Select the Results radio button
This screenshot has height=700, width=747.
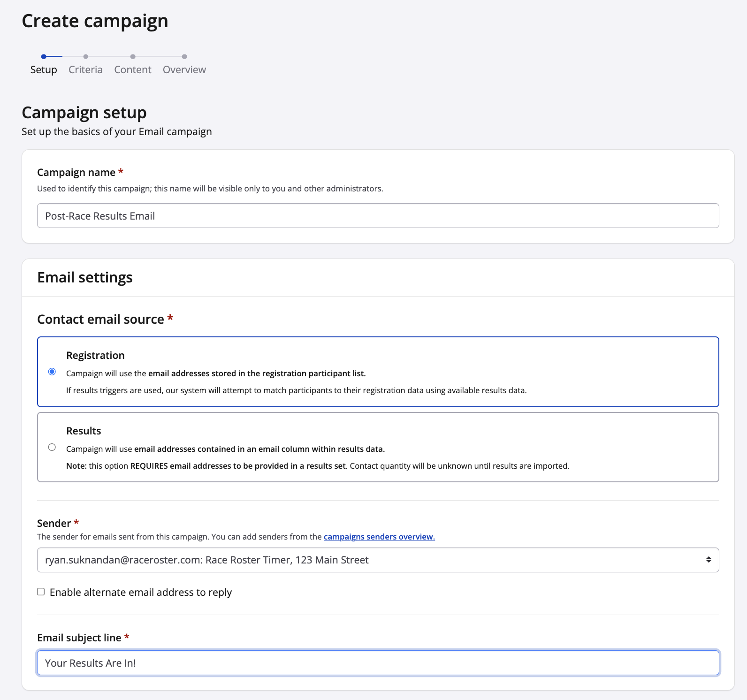pos(52,447)
